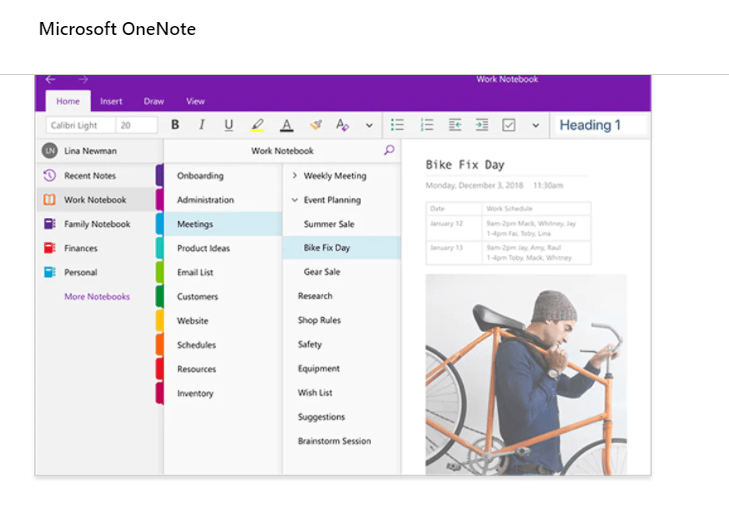Open the Wish List page
The image size is (729, 527).
(x=341, y=393)
